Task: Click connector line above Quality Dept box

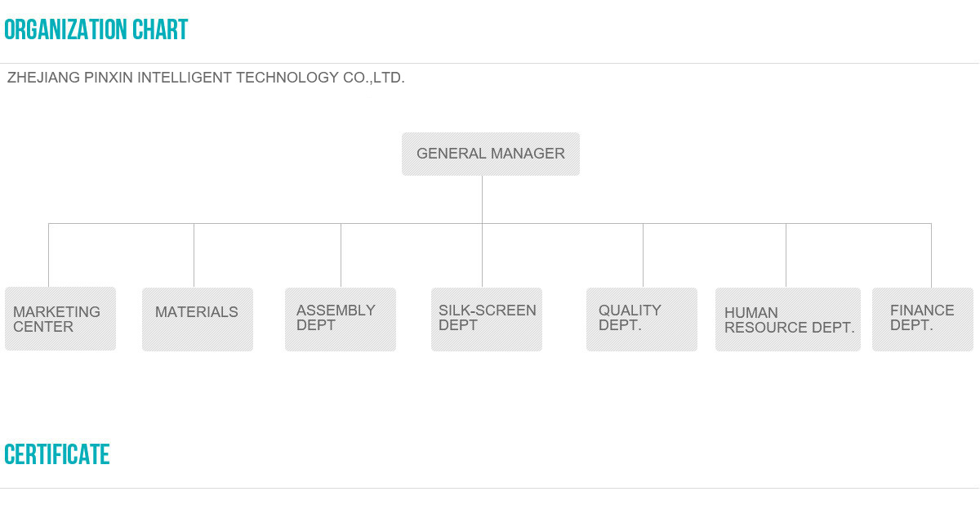Action: [x=643, y=255]
